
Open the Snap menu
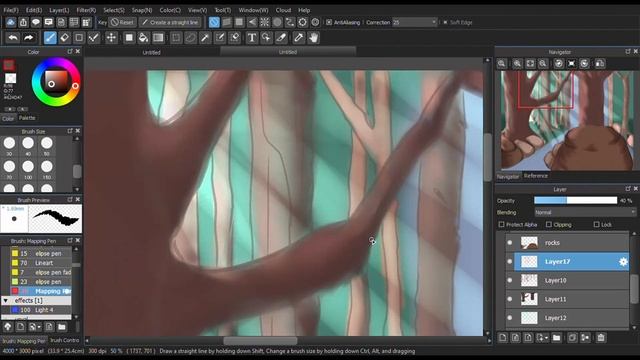pos(142,10)
